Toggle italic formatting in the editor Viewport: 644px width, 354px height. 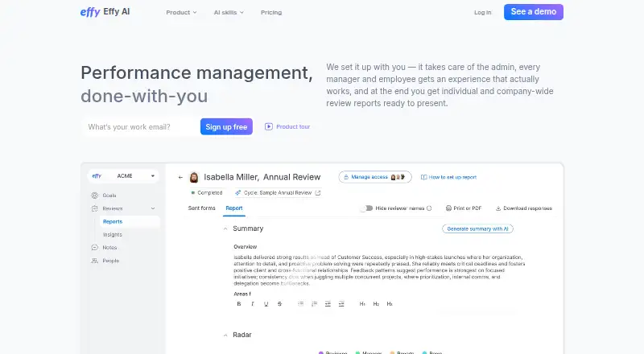coord(253,304)
